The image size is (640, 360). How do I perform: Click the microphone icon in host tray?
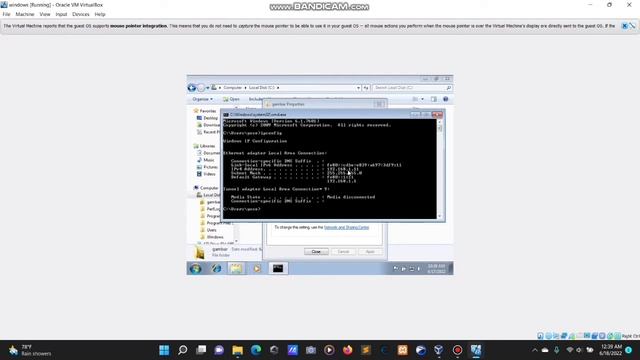tap(557, 350)
